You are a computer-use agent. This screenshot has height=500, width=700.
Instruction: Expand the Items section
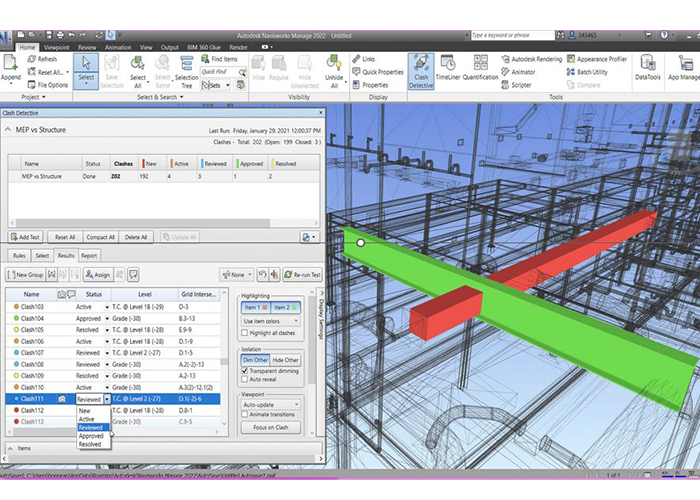click(10, 448)
